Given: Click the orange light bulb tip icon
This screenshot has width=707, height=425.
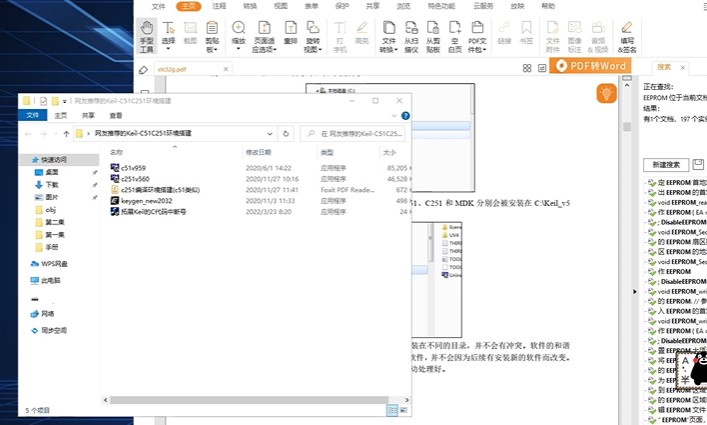Looking at the screenshot, I should click(606, 93).
